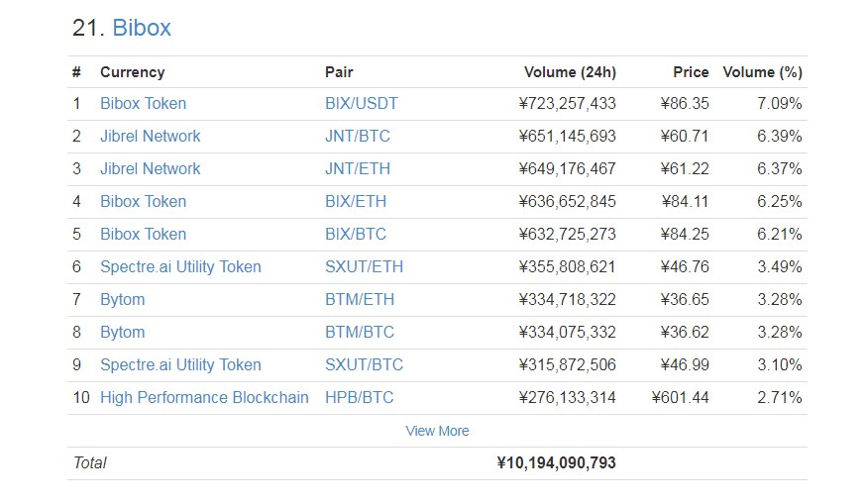This screenshot has width=867, height=504.
Task: Select the volume ¥334,075,332
Action: (x=568, y=332)
